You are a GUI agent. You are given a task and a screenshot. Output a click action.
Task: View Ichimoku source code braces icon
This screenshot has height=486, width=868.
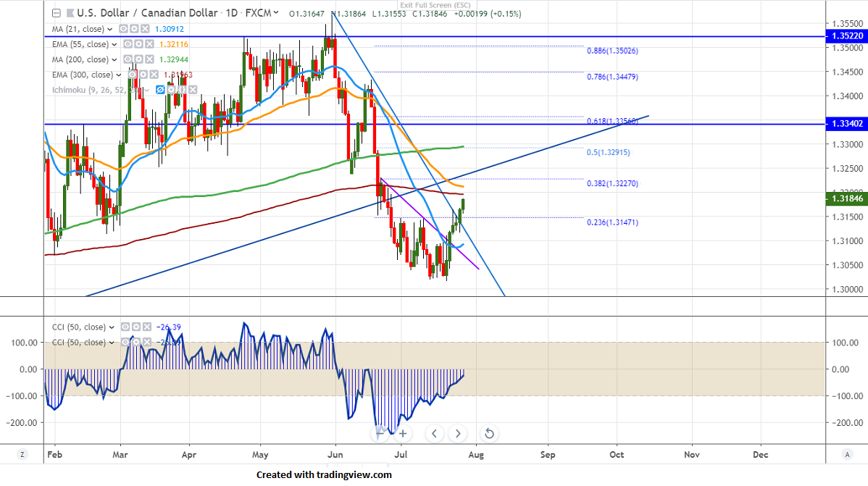coord(182,90)
